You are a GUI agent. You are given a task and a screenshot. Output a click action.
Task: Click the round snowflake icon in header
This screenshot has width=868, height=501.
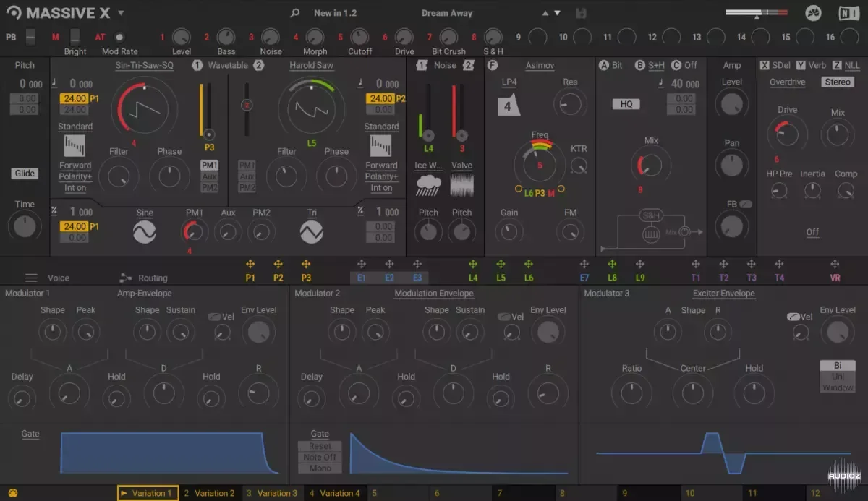coord(814,13)
